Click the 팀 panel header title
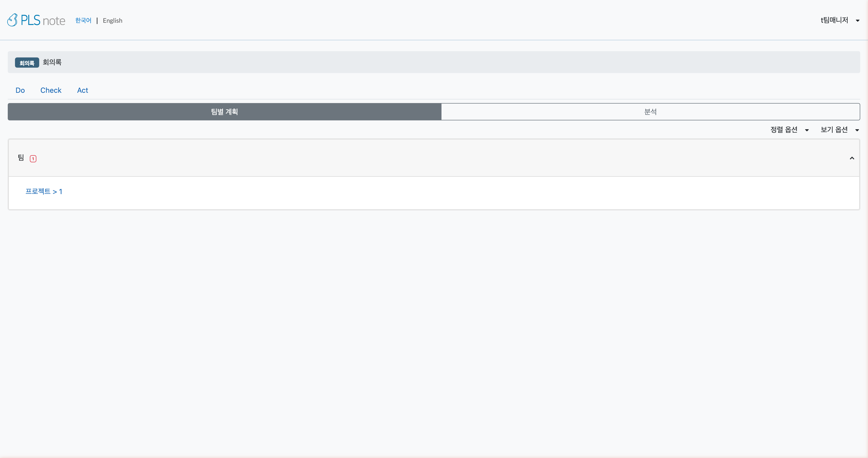The height and width of the screenshot is (458, 868). [x=21, y=158]
